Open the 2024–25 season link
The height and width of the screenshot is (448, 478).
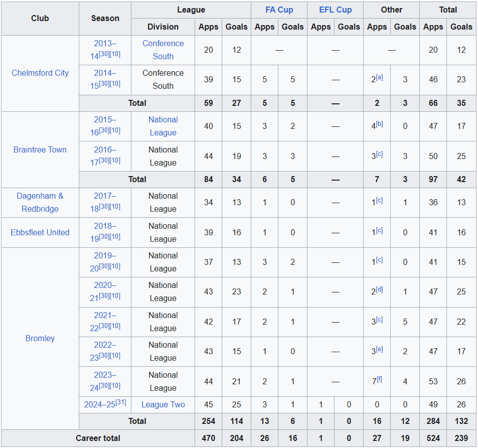[100, 405]
